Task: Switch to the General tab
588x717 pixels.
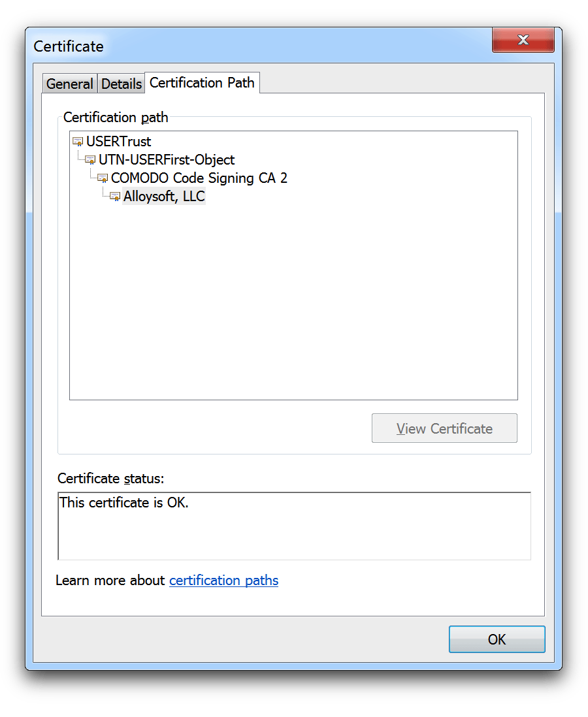Action: point(69,84)
